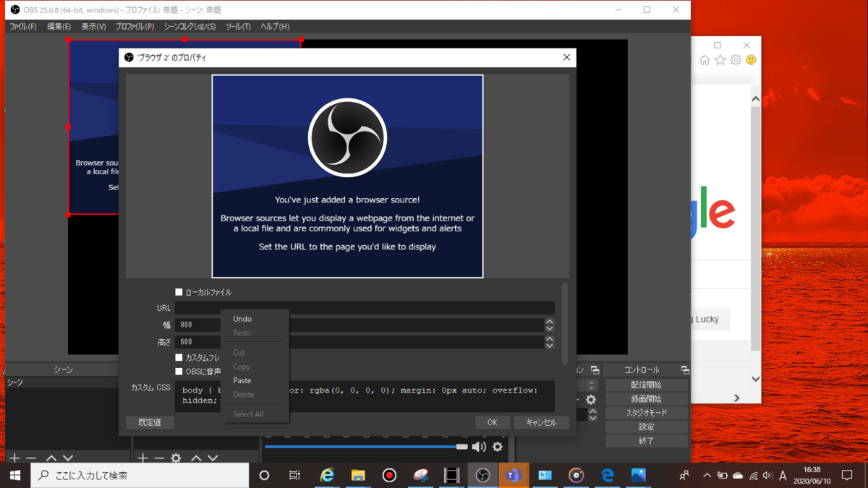The image size is (868, 488).
Task: Open the プロファイル(P) menu
Action: click(x=135, y=27)
